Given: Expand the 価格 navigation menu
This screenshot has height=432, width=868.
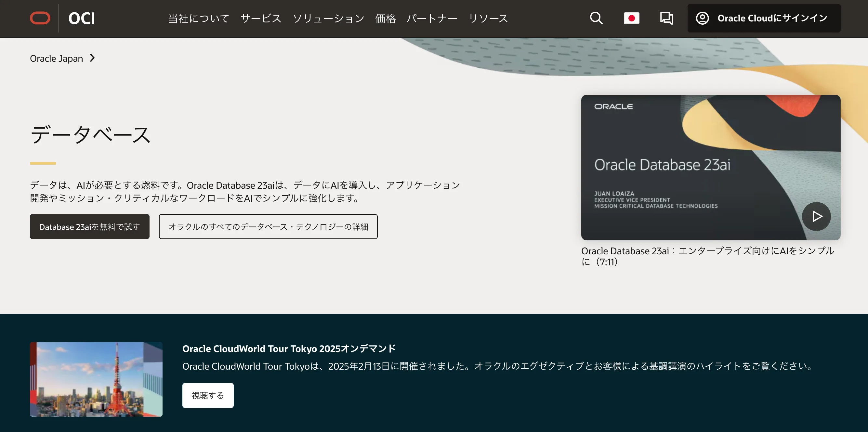Looking at the screenshot, I should pos(386,18).
